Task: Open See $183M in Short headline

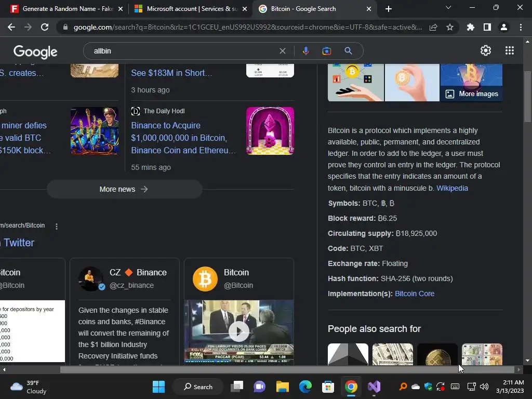Action: (171, 73)
